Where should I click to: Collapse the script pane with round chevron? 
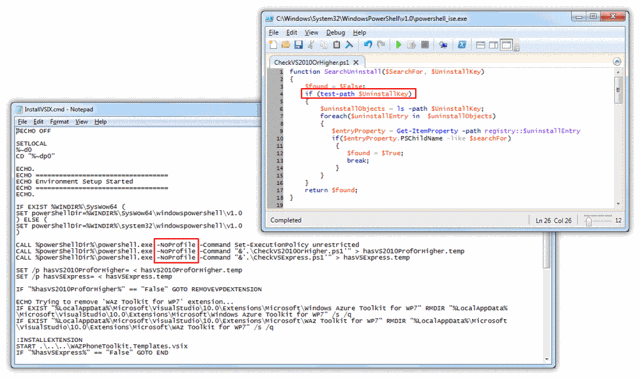(x=617, y=62)
